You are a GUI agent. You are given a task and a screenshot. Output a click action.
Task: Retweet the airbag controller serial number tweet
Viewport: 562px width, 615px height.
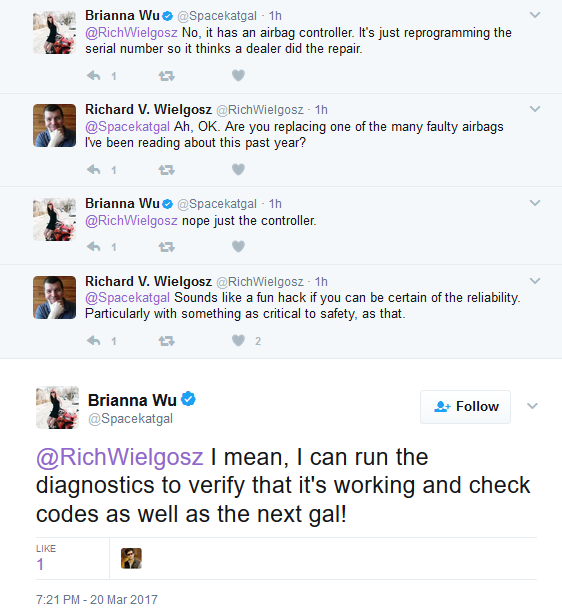[x=167, y=76]
